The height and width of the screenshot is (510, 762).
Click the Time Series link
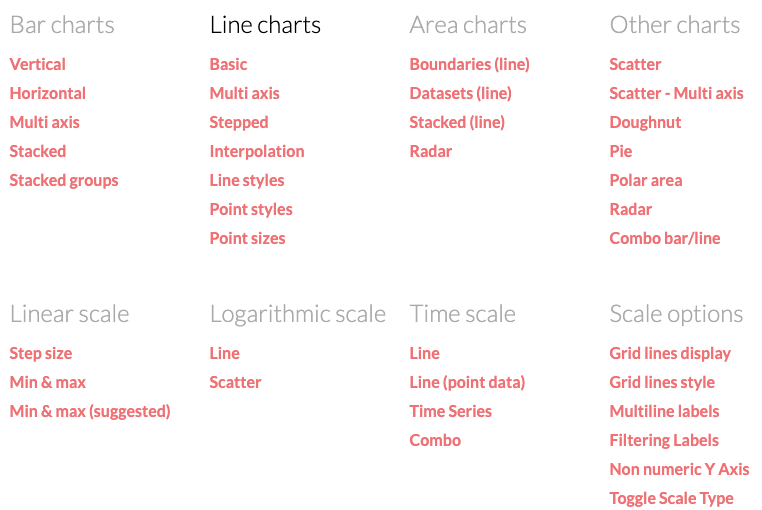point(450,411)
